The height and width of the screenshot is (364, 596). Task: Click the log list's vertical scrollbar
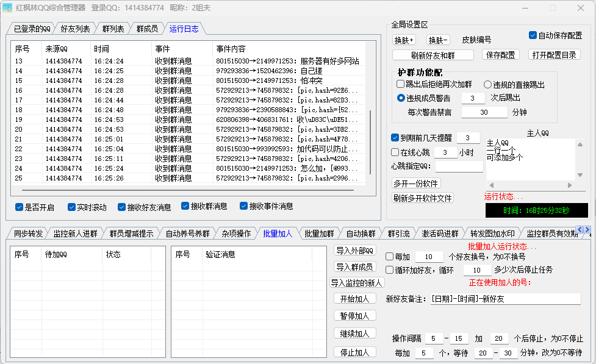tap(370, 134)
